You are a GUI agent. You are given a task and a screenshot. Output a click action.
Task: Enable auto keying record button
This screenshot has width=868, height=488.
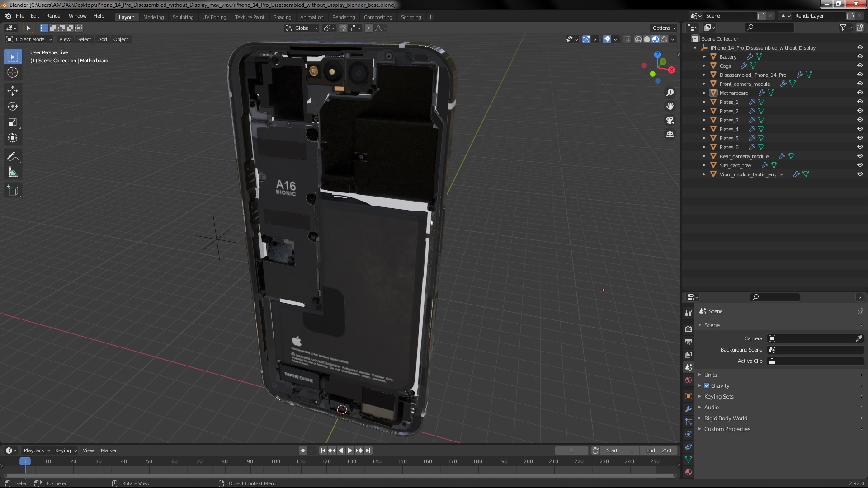(x=302, y=450)
